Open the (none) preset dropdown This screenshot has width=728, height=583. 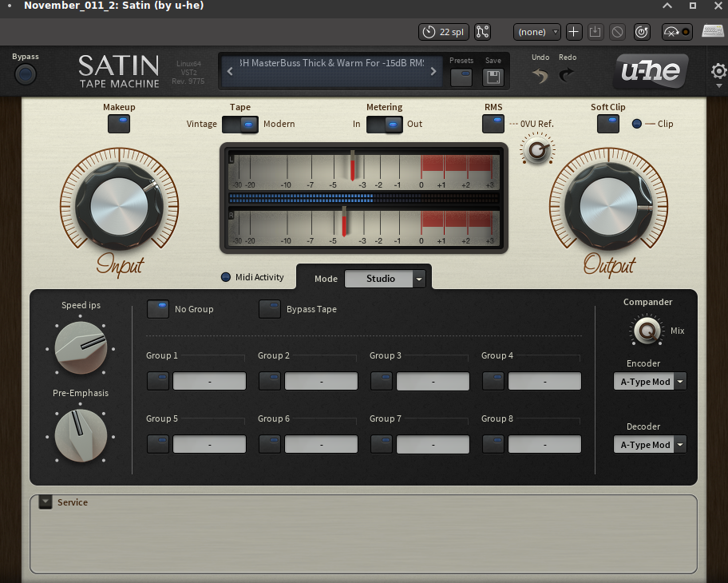[536, 32]
